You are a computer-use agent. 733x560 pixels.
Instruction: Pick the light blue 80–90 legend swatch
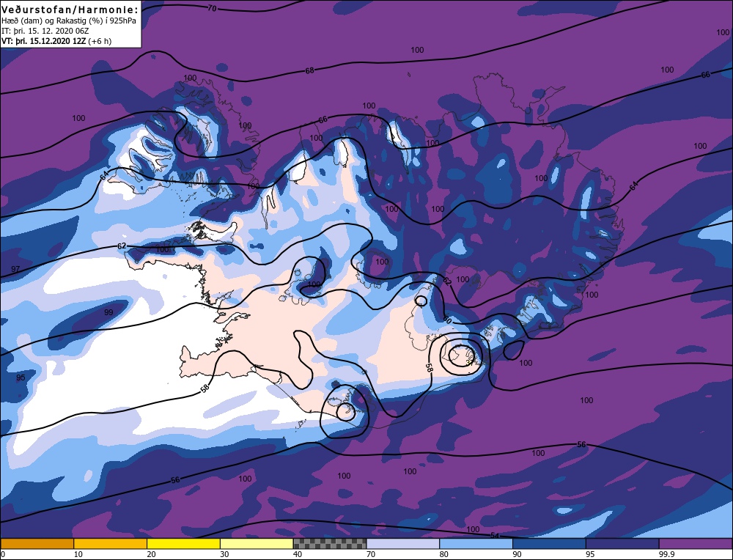[476, 543]
